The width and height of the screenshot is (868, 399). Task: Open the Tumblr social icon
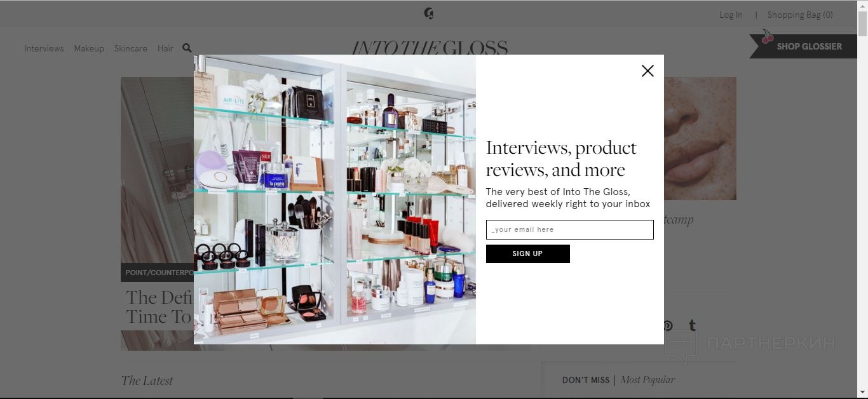pos(692,326)
